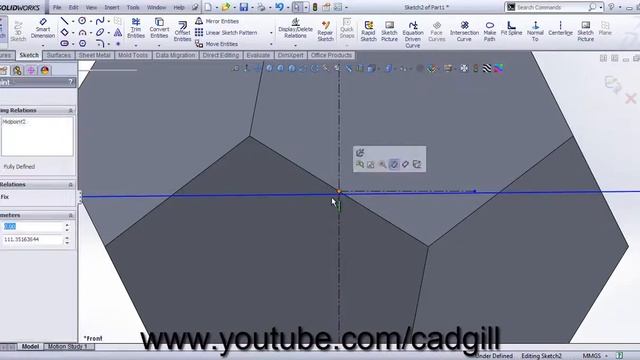The width and height of the screenshot is (640, 360).
Task: Switch to the Sheet Metal tab
Action: [x=95, y=55]
